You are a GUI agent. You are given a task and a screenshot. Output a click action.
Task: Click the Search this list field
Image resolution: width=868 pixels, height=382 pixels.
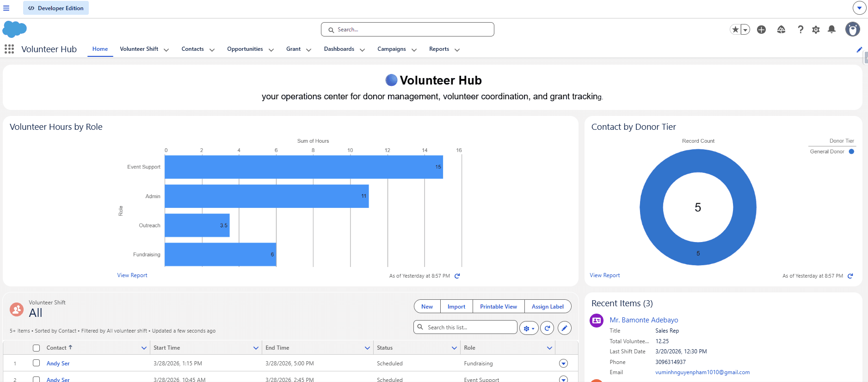pyautogui.click(x=465, y=327)
